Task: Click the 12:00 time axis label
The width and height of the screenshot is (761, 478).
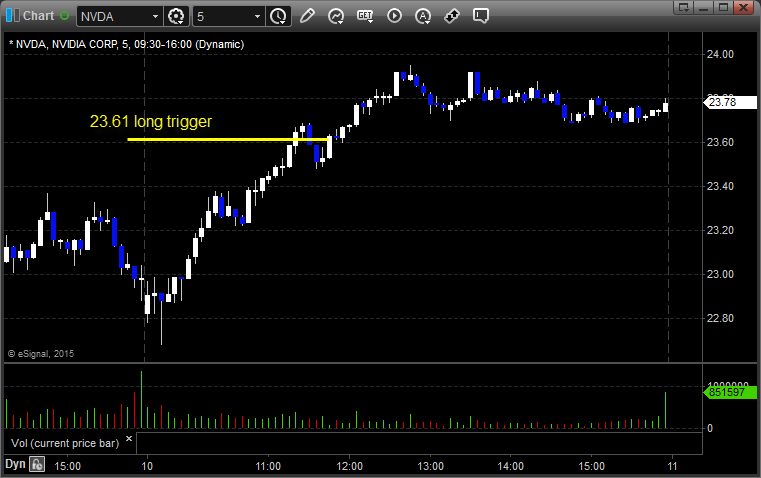Action: click(x=349, y=466)
